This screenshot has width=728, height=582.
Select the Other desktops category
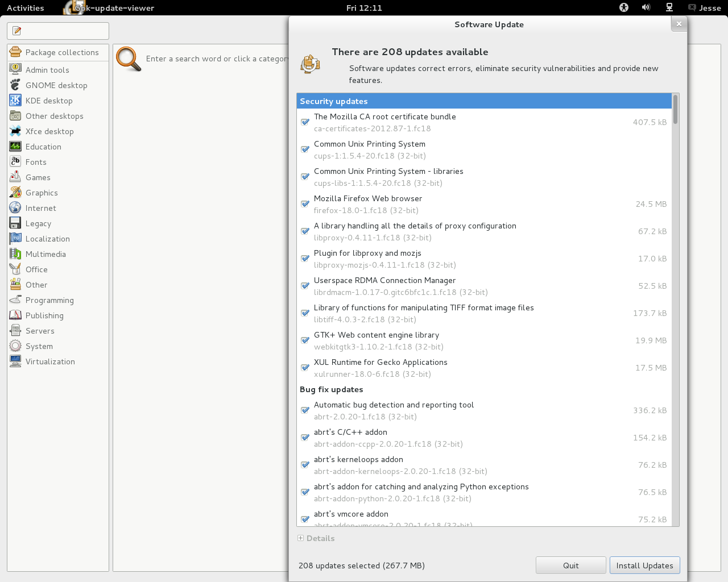click(58, 116)
